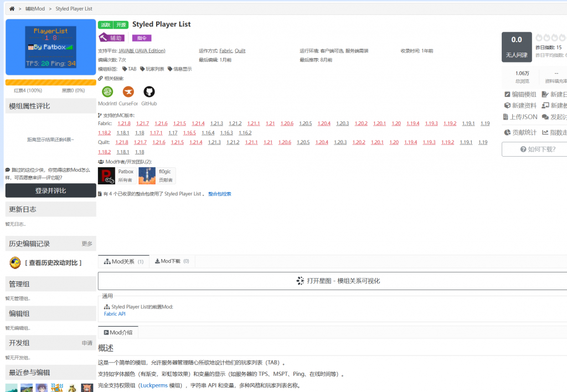Click the 收录时间: 1年前 text

tap(416, 51)
